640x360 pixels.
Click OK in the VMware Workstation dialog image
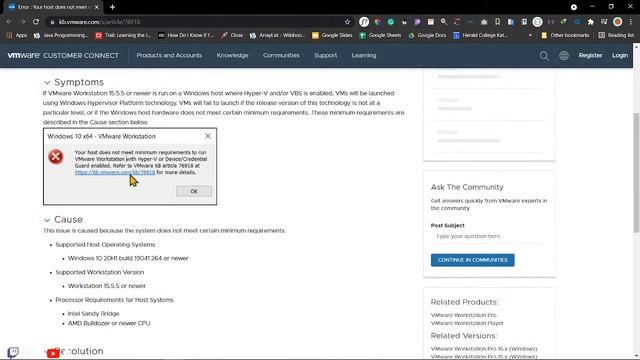click(194, 191)
